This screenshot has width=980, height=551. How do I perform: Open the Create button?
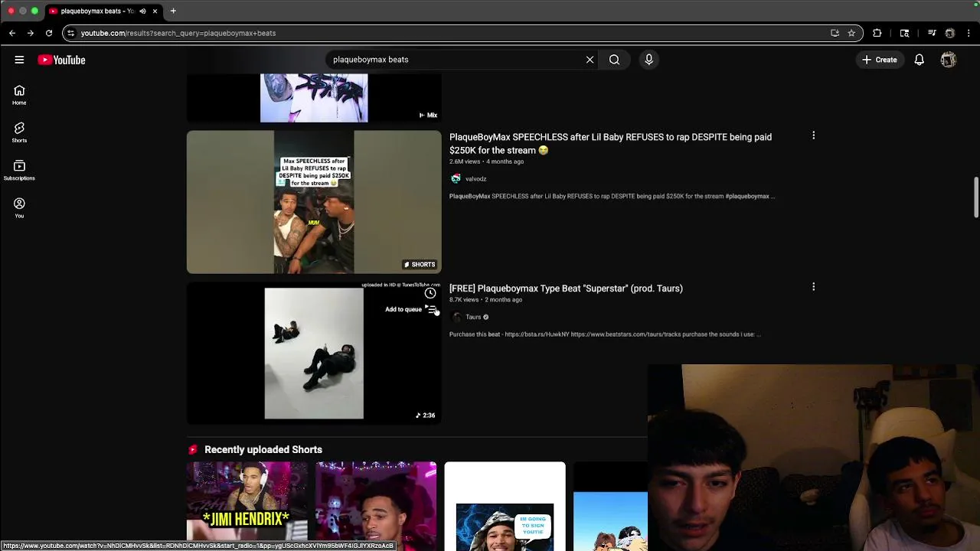[x=879, y=60]
